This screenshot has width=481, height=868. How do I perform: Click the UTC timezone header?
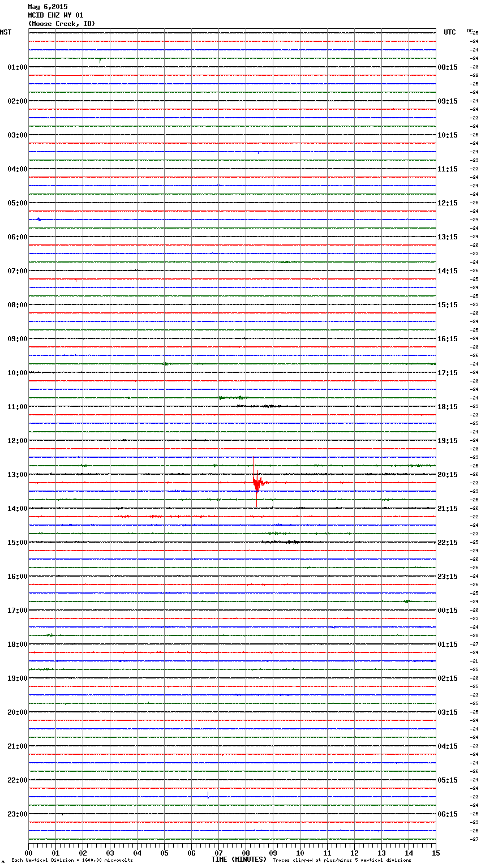pos(449,32)
